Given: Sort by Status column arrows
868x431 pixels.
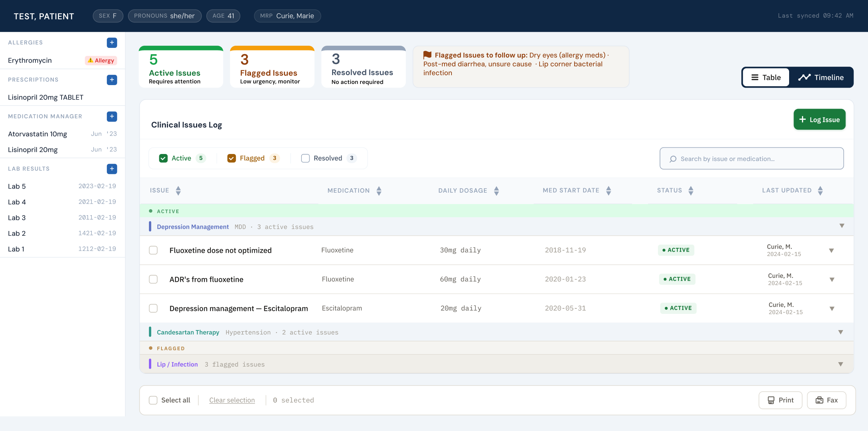Looking at the screenshot, I should (691, 190).
